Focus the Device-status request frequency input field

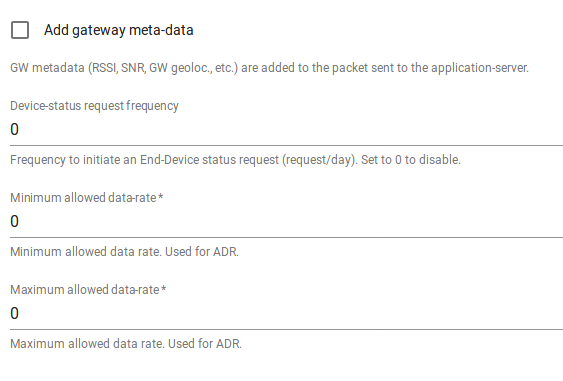point(287,130)
